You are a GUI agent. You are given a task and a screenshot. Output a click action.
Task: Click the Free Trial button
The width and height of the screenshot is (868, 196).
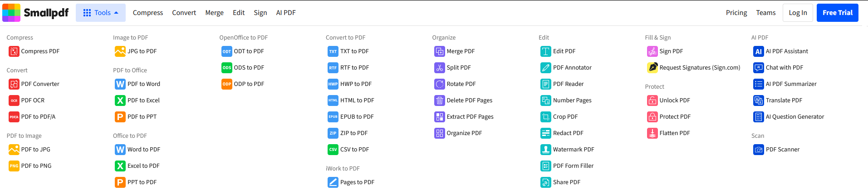[x=838, y=13]
